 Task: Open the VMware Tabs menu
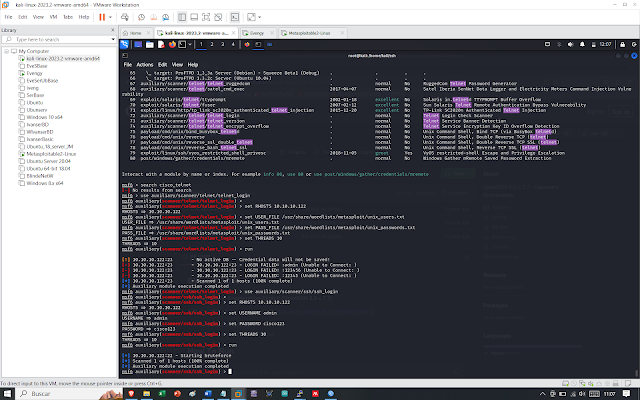pyautogui.click(x=68, y=17)
